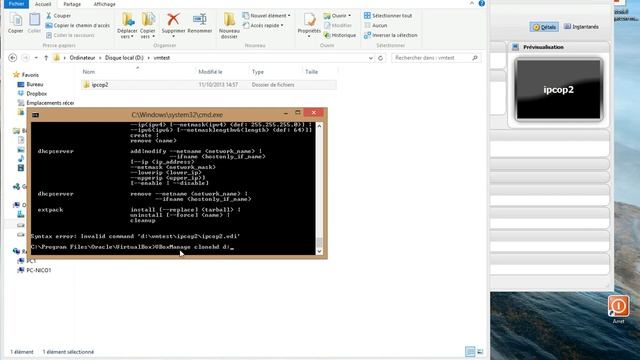Click the VBoxManage clonehd command line
The image size is (640, 360).
(132, 247)
